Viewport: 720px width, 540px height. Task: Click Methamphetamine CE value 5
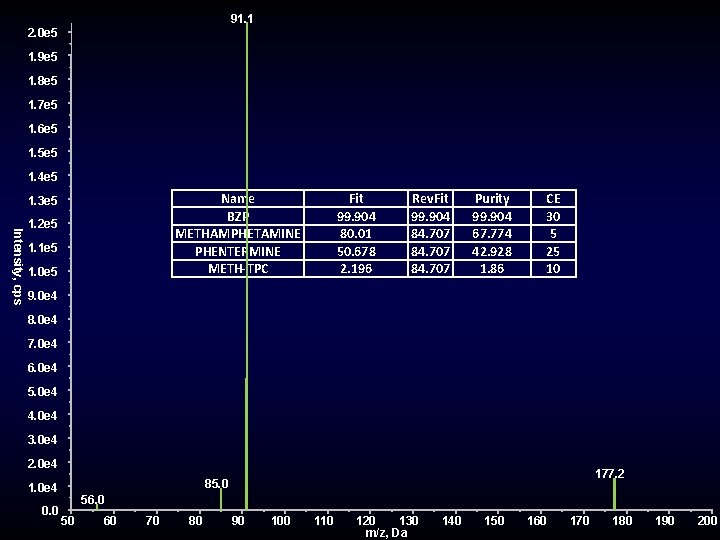pyautogui.click(x=553, y=234)
